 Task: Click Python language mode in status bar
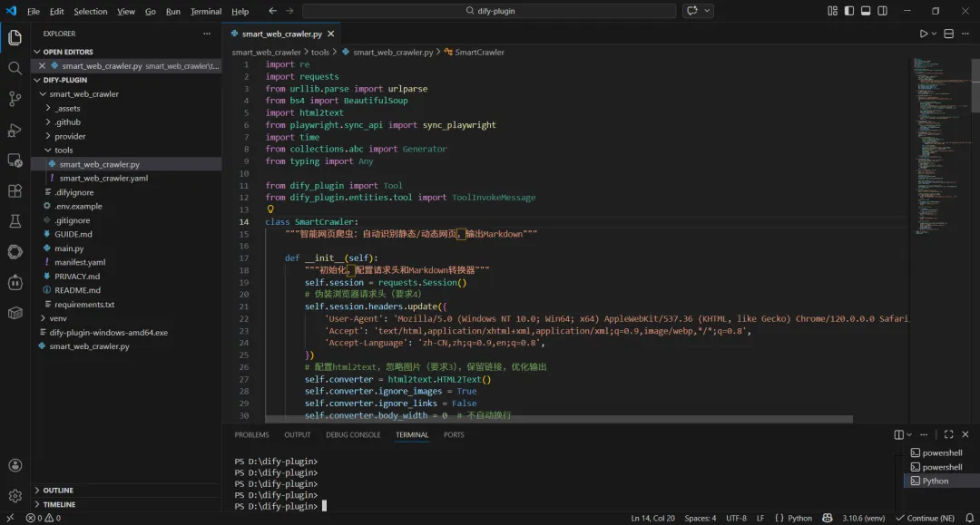click(799, 519)
